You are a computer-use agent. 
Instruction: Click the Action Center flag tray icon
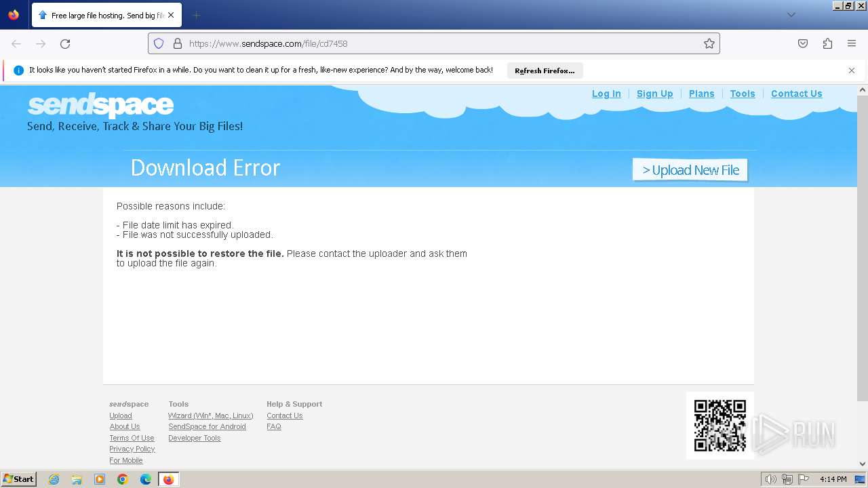(x=803, y=479)
